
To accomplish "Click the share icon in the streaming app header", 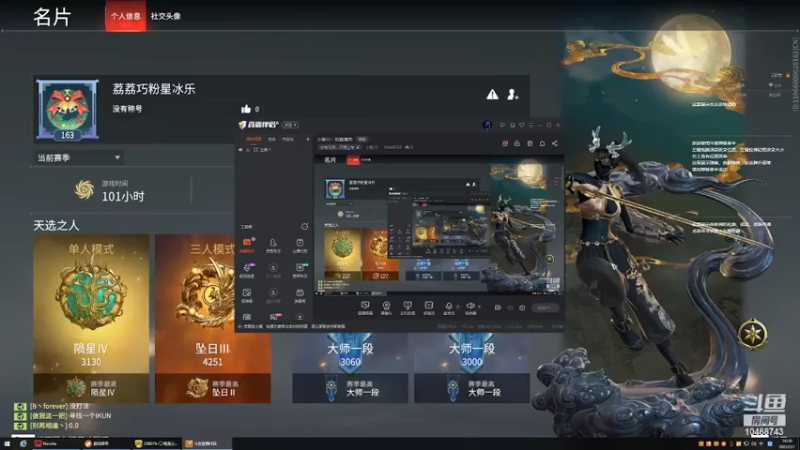I will (x=555, y=143).
